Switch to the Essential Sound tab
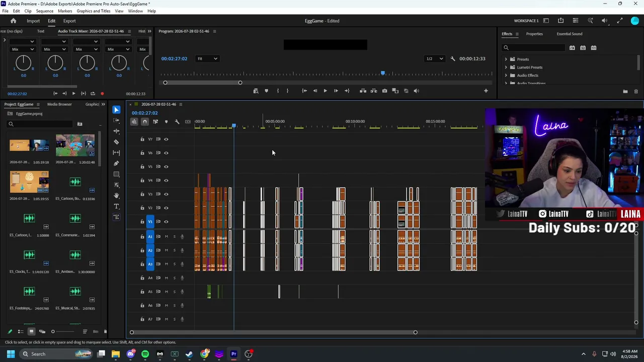The height and width of the screenshot is (362, 644). pos(570,34)
